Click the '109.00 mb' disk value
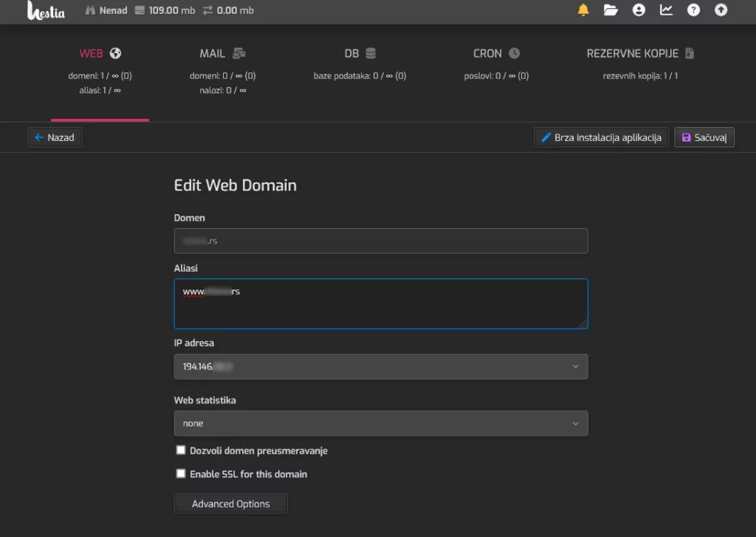756x537 pixels. [172, 10]
